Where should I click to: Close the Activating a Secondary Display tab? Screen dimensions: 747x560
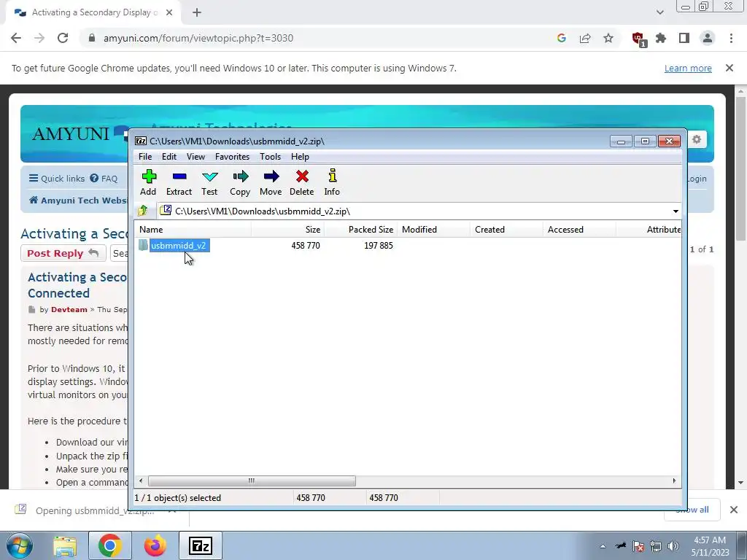(x=169, y=13)
